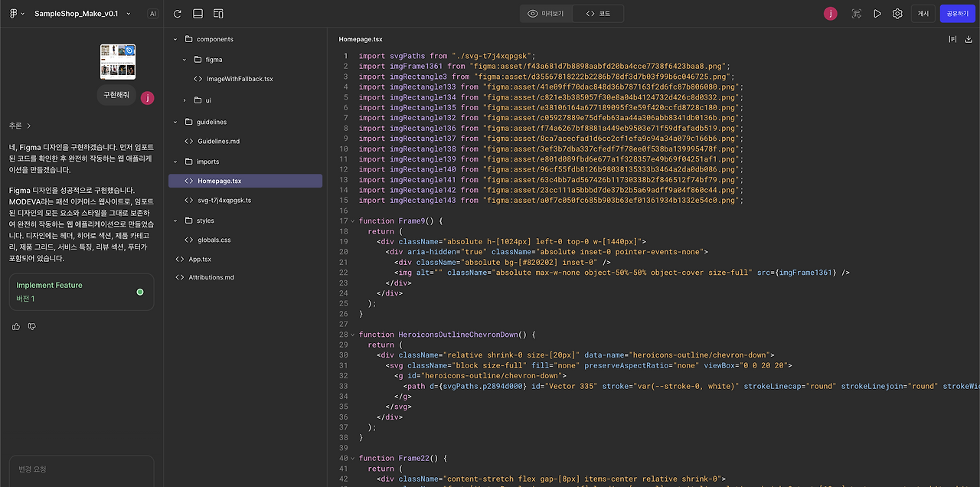Image resolution: width=980 pixels, height=487 pixels.
Task: Click the ui folder icon
Action: pyautogui.click(x=198, y=100)
